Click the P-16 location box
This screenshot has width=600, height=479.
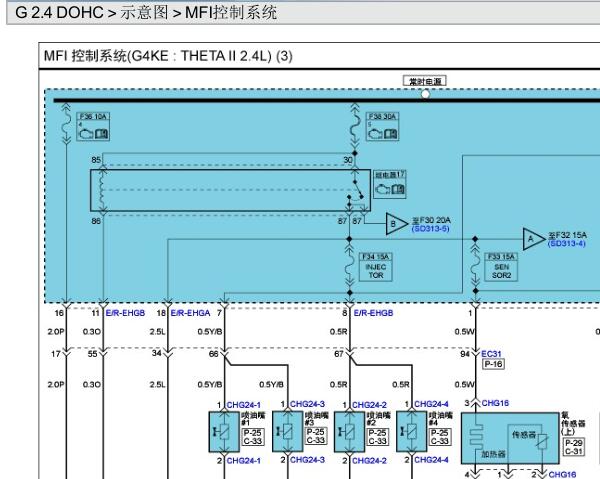494,364
